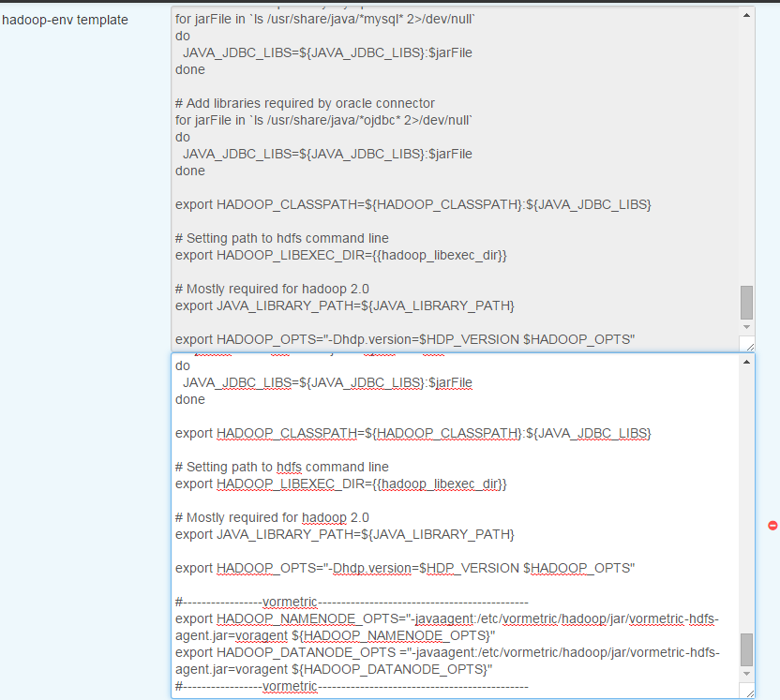Image resolution: width=780 pixels, height=700 pixels.
Task: Click the hadoop-env template label
Action: pos(65,20)
